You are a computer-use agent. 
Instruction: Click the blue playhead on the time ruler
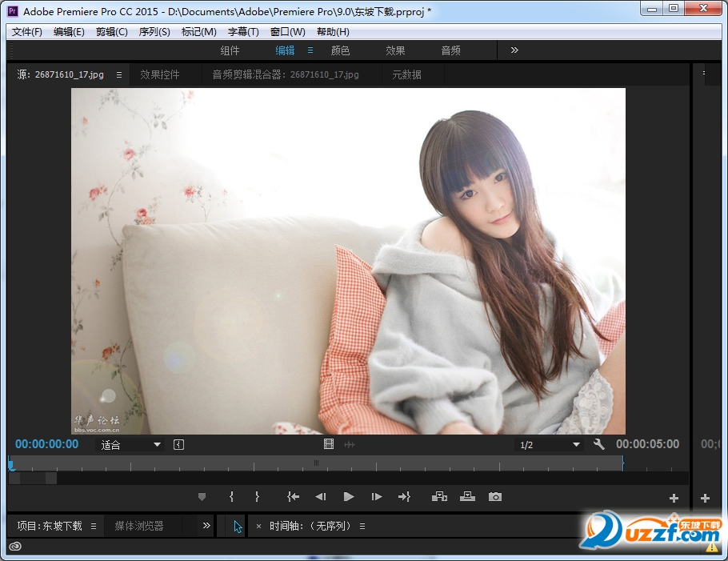point(10,464)
